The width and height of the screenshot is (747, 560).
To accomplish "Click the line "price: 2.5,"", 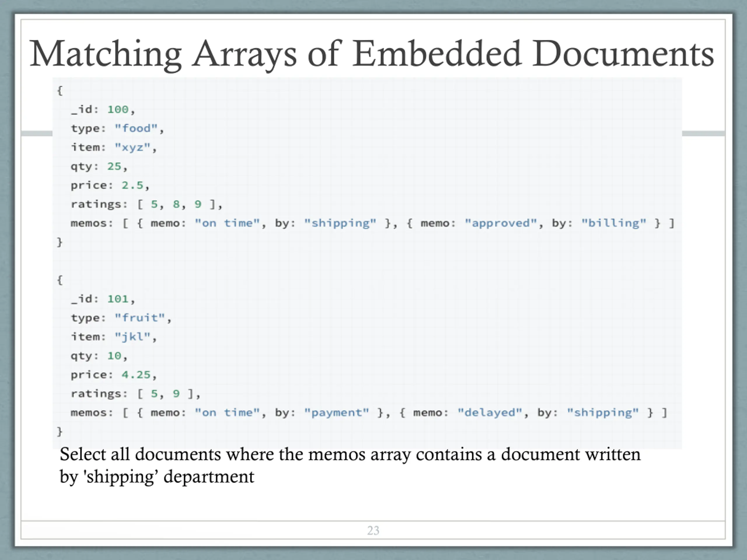I will pyautogui.click(x=110, y=186).
